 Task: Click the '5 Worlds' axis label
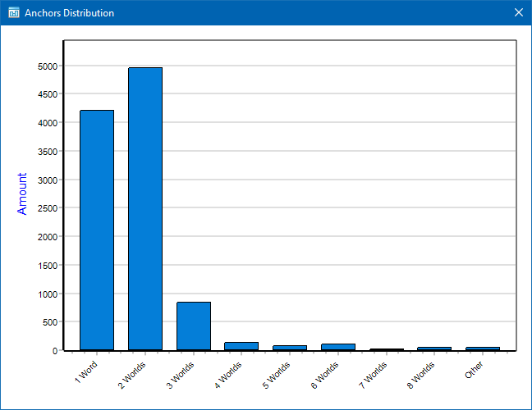[x=277, y=375]
